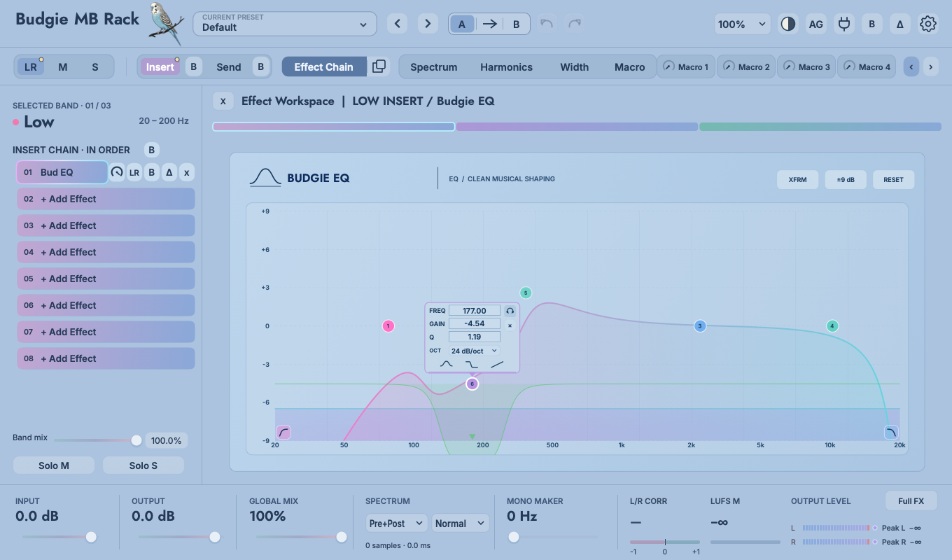Click the Band mix slider handle
Image resolution: width=952 pixels, height=560 pixels.
pos(136,440)
